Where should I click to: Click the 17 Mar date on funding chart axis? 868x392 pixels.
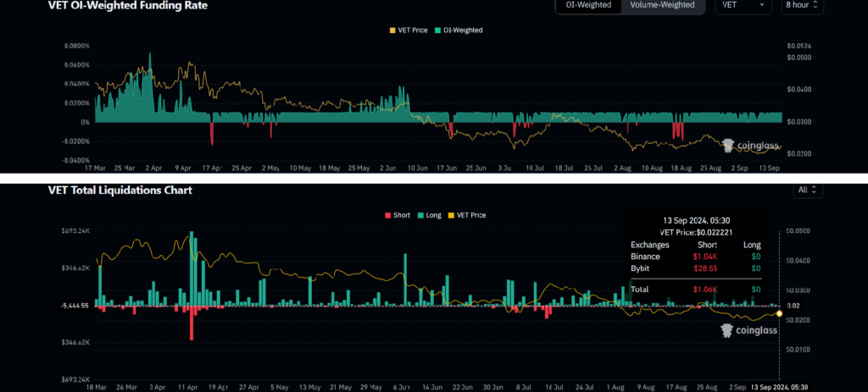tap(95, 167)
